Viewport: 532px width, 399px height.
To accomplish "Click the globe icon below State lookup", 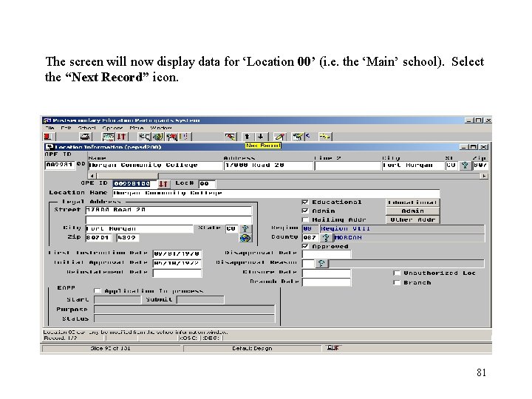I will coord(245,238).
